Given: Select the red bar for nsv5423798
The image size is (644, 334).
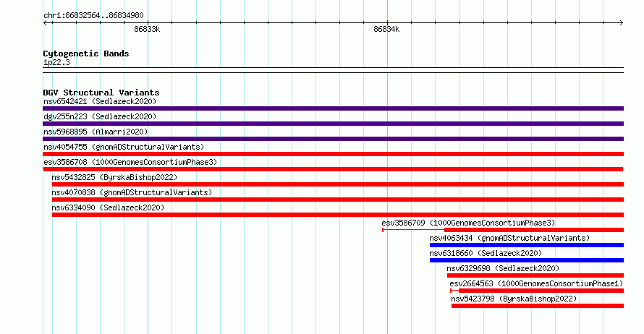Looking at the screenshot, I should (x=538, y=306).
